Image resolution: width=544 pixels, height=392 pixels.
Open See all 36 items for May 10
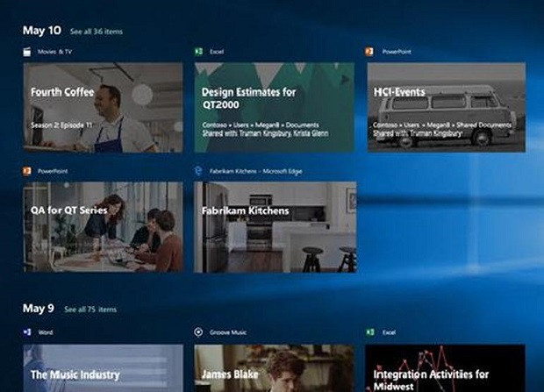point(97,32)
